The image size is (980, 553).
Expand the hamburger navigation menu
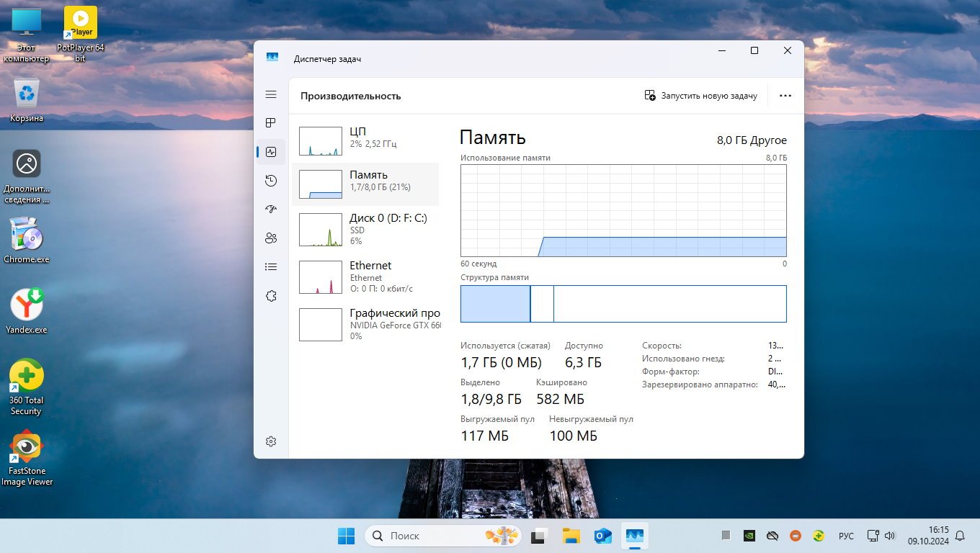pos(271,94)
